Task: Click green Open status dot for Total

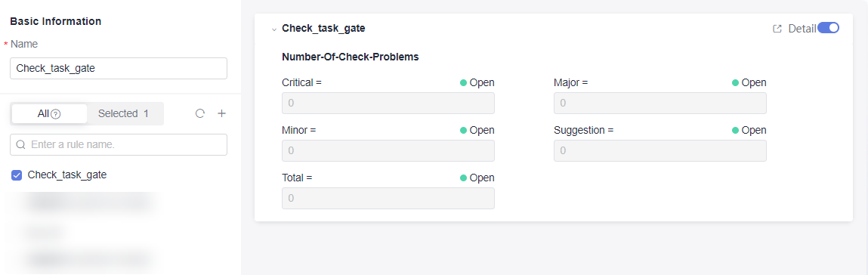Action: pos(463,178)
